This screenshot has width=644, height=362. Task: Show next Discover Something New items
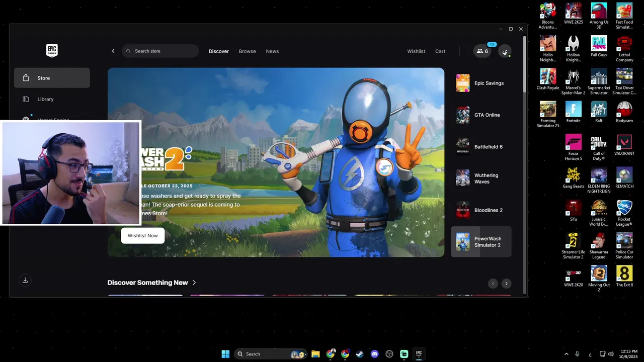click(507, 284)
